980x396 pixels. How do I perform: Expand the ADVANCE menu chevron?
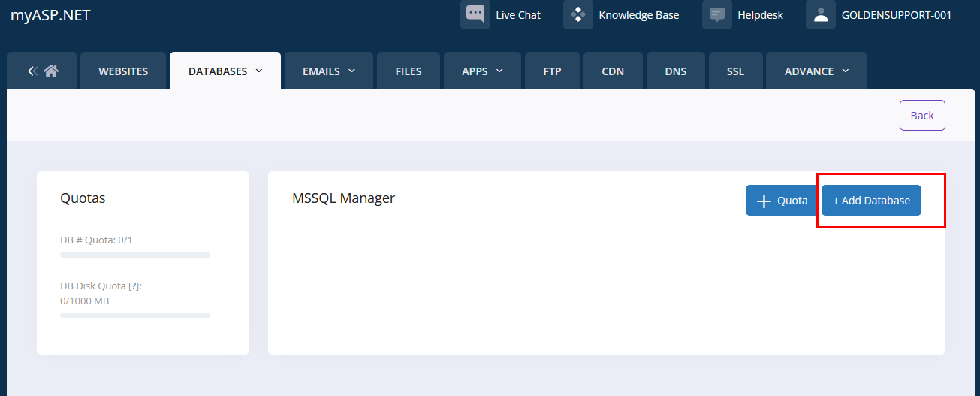click(846, 71)
